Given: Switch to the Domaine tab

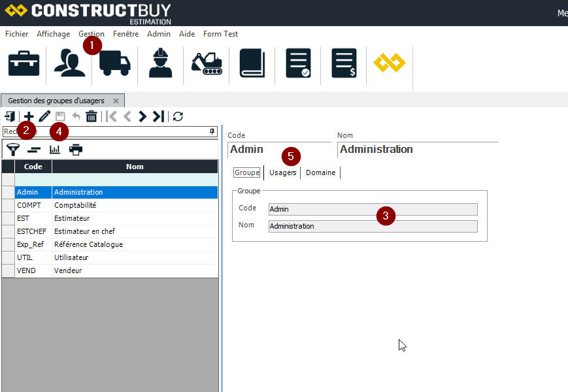Looking at the screenshot, I should click(320, 172).
